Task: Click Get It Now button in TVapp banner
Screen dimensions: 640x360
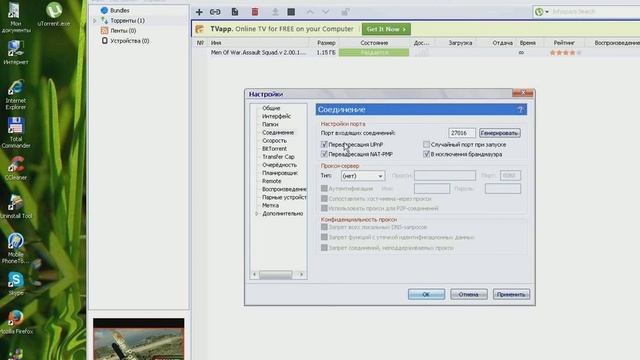Action: [386, 29]
